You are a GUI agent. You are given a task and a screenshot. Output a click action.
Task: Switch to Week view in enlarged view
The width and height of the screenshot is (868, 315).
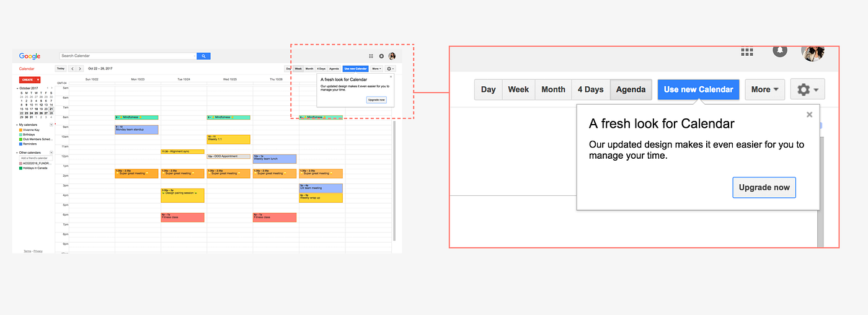tap(518, 89)
